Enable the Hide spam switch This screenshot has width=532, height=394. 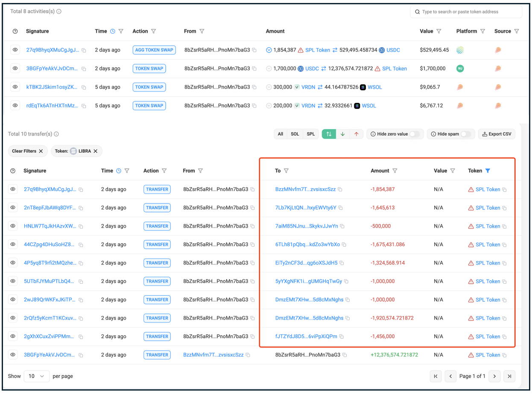pos(465,134)
